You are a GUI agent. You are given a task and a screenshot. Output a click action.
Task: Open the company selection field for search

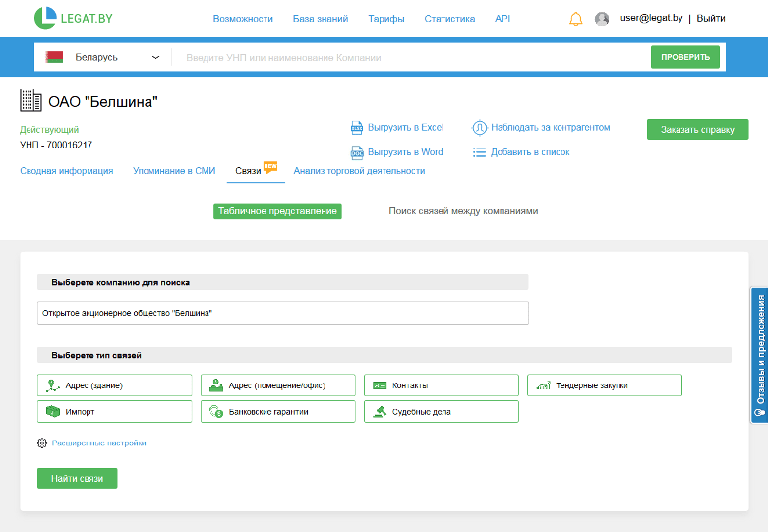(282, 313)
